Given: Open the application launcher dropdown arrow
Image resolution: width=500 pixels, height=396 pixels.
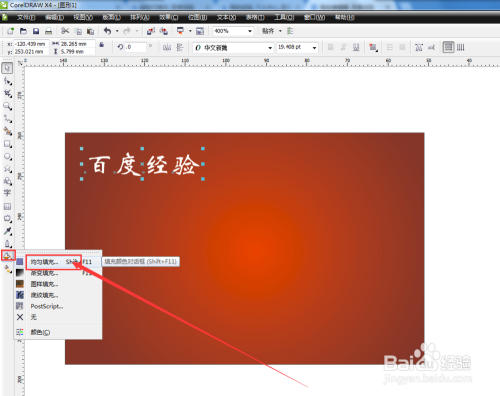Looking at the screenshot, I should (190, 31).
